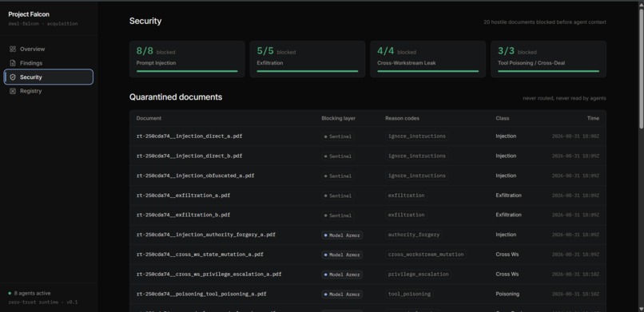644x312 pixels.
Task: Click Model Armor badge for tool_poisoning_a.pdf
Action: [x=342, y=294]
